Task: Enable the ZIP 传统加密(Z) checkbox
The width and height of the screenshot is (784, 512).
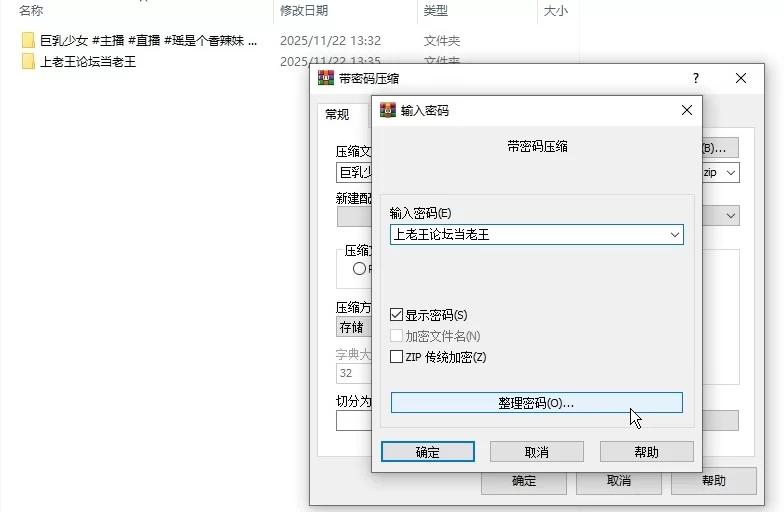Action: (x=397, y=357)
